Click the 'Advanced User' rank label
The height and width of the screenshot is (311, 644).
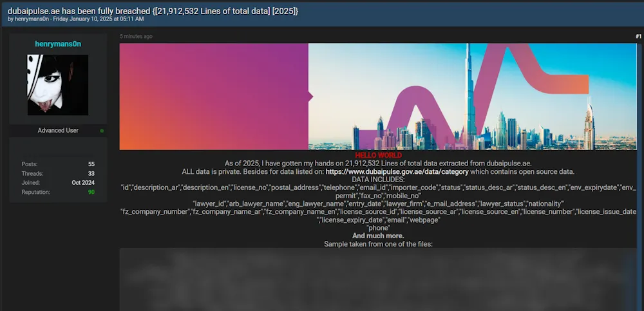click(58, 130)
